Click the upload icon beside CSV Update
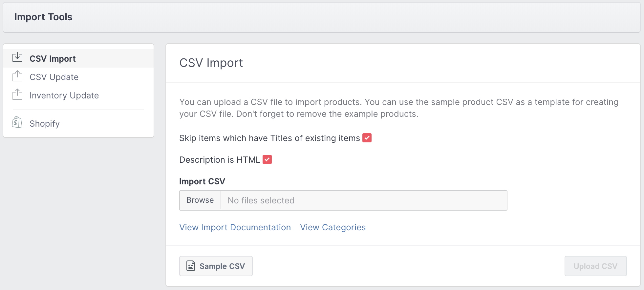Viewport: 644px width, 290px height. [17, 76]
